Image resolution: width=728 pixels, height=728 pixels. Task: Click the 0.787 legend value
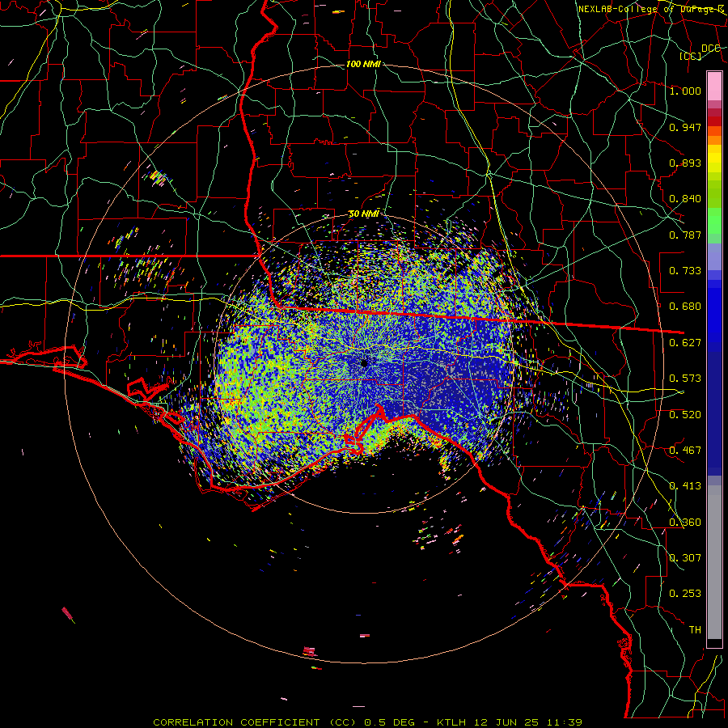coord(685,235)
